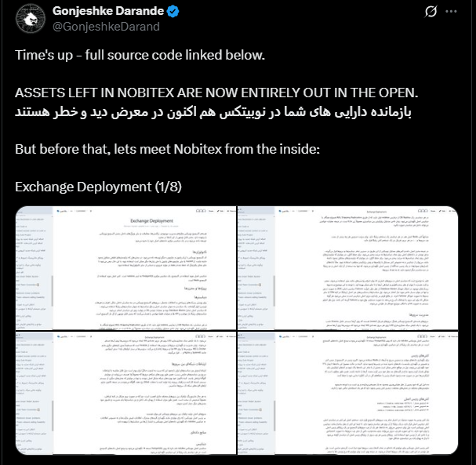Click the blue verified badge
The height and width of the screenshot is (465, 476).
(173, 12)
